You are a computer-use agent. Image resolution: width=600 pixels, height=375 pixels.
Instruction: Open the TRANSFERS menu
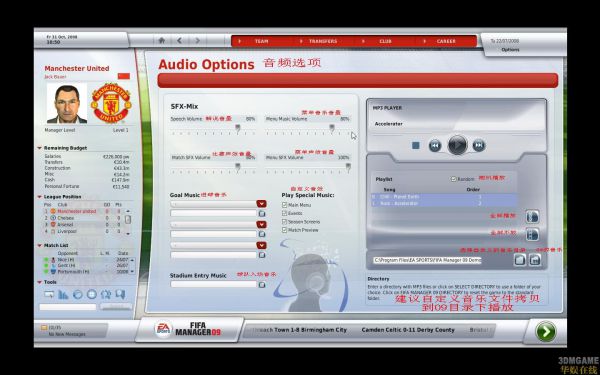(323, 41)
